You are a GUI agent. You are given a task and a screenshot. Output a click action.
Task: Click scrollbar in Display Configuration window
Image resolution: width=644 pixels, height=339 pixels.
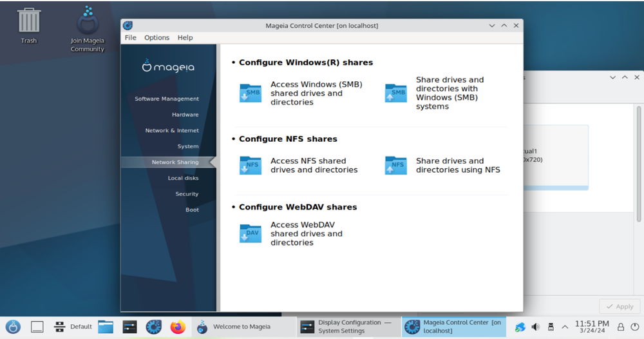[x=639, y=164]
